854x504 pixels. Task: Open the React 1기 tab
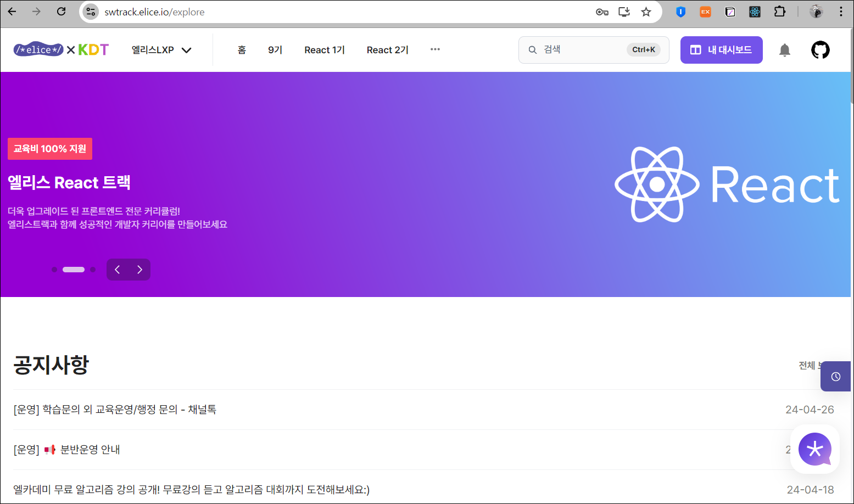(325, 50)
